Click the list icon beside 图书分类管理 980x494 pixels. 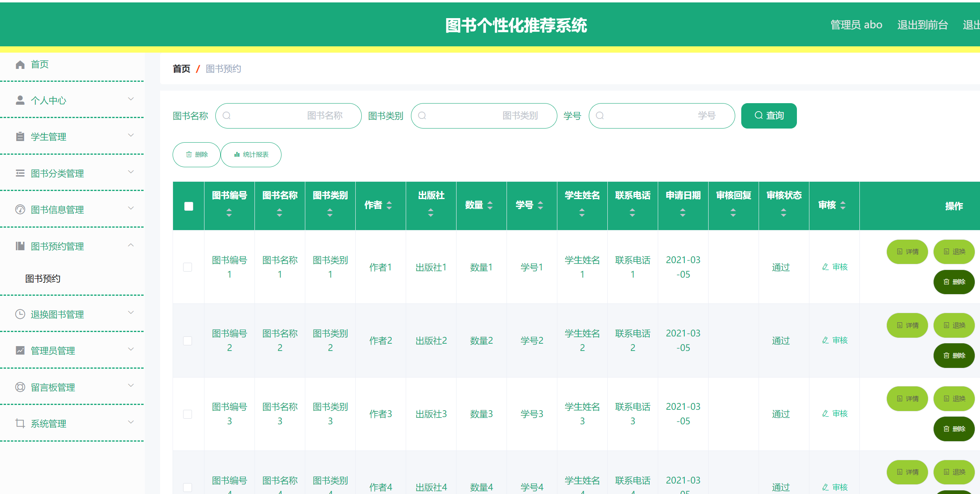(20, 173)
